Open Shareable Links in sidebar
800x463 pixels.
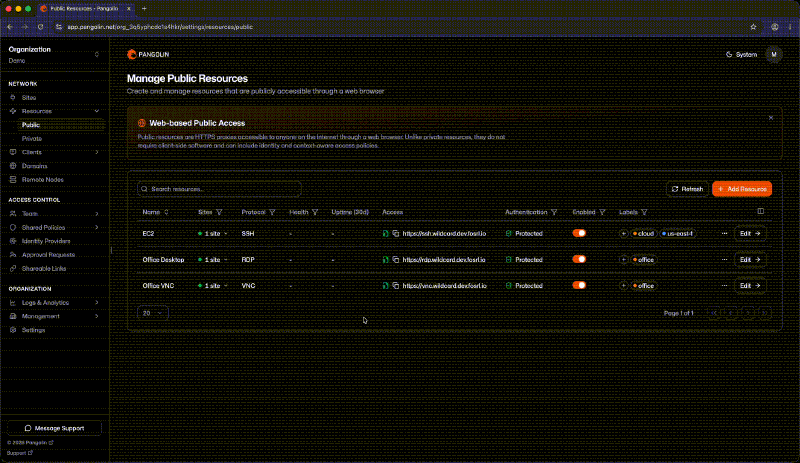click(43, 269)
